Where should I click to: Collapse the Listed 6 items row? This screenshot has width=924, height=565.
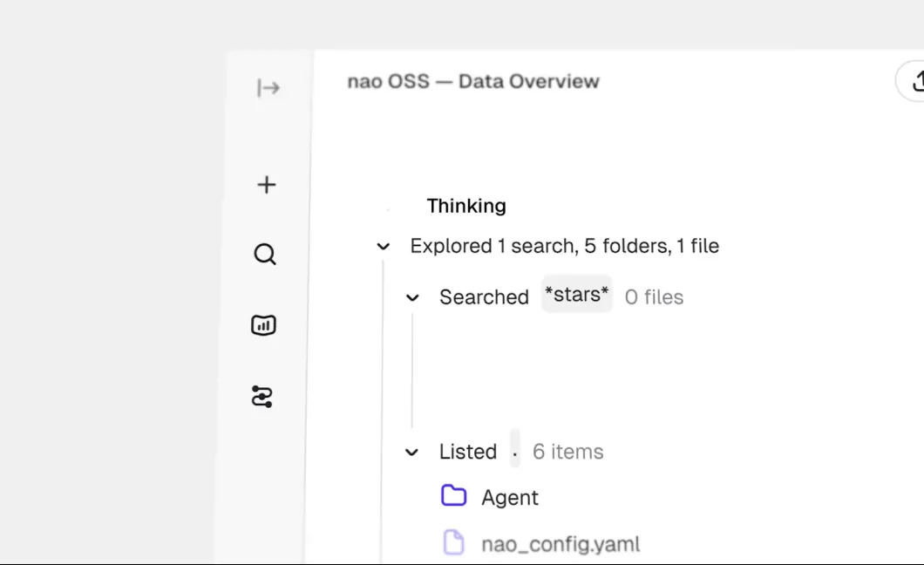click(x=412, y=453)
